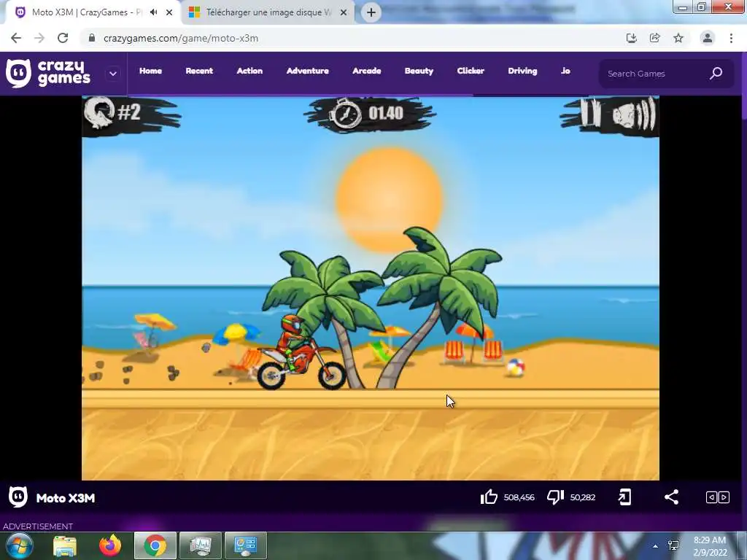Open a new browser tab
The image size is (747, 560).
tap(371, 12)
